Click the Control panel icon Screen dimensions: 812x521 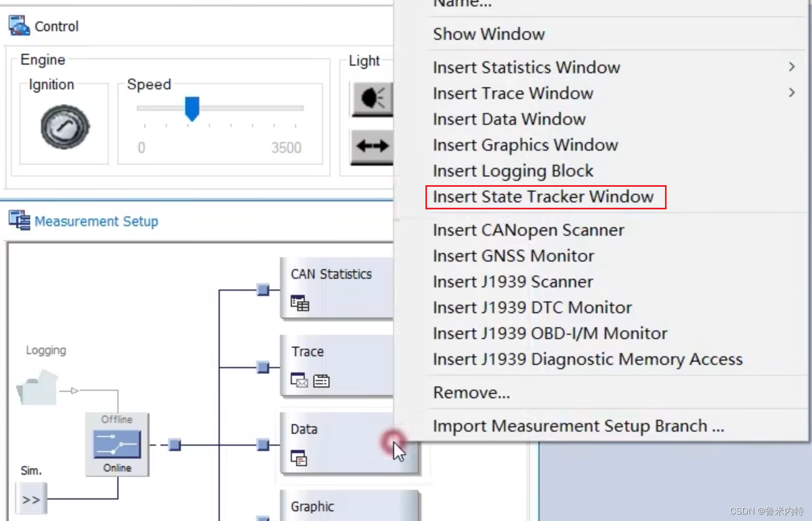pyautogui.click(x=19, y=26)
